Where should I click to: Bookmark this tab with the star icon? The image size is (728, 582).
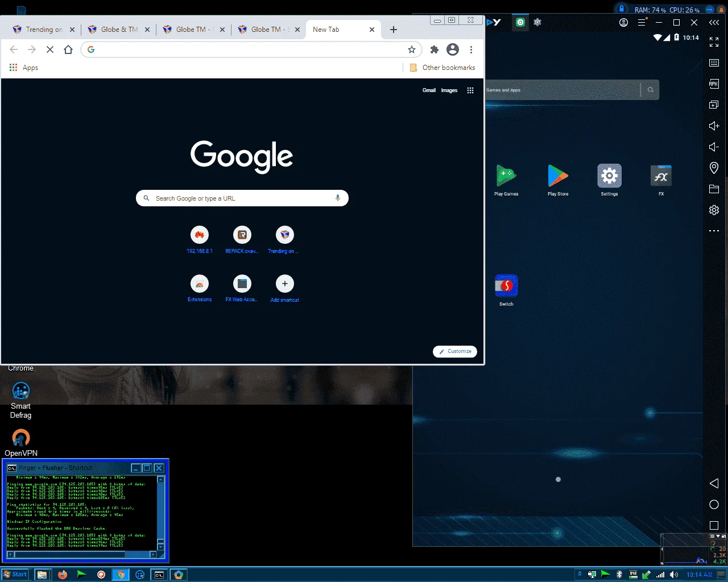[412, 49]
